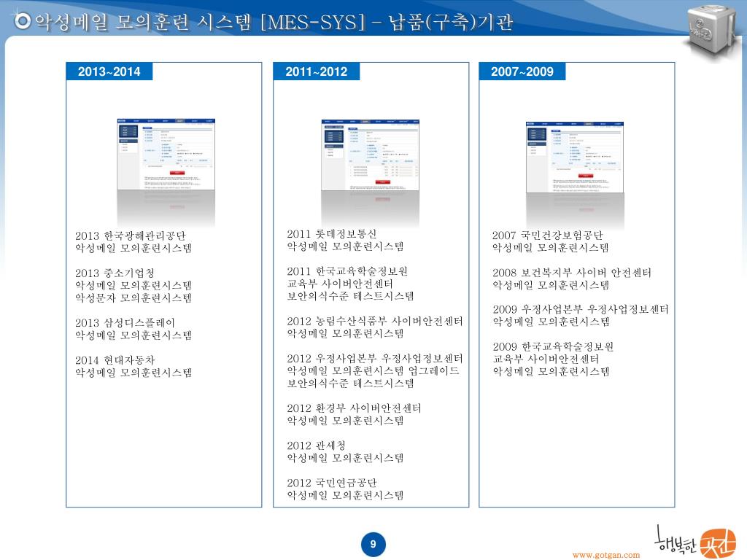Viewport: 747px width, 560px height.
Task: Click the 2007~2009 period header
Action: click(x=522, y=71)
